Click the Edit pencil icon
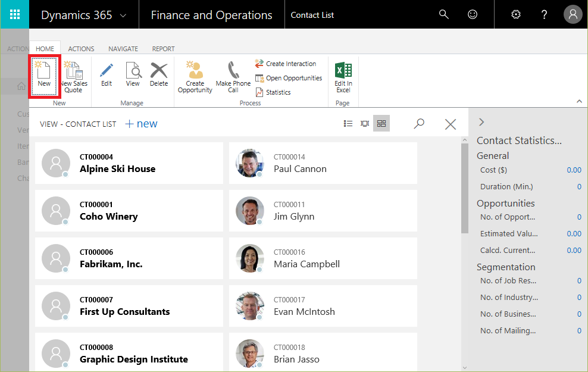The height and width of the screenshot is (372, 588). [107, 74]
